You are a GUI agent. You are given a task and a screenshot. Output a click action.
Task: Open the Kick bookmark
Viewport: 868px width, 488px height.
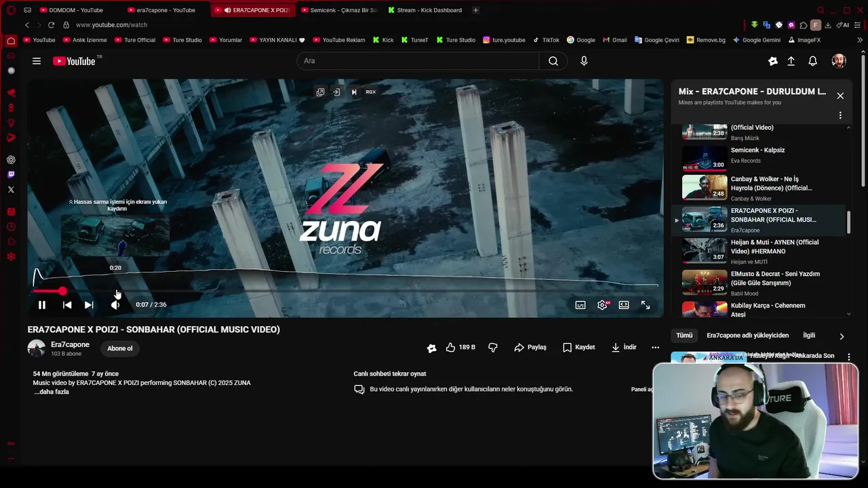tap(383, 40)
